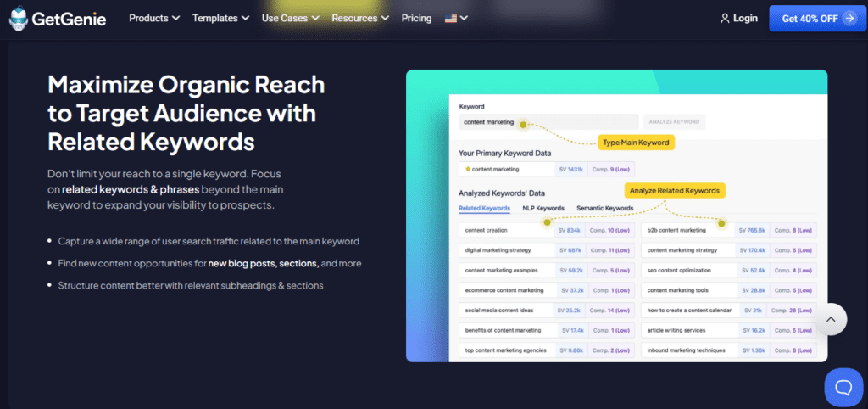
Task: Expand the Templates dropdown menu
Action: tap(222, 19)
